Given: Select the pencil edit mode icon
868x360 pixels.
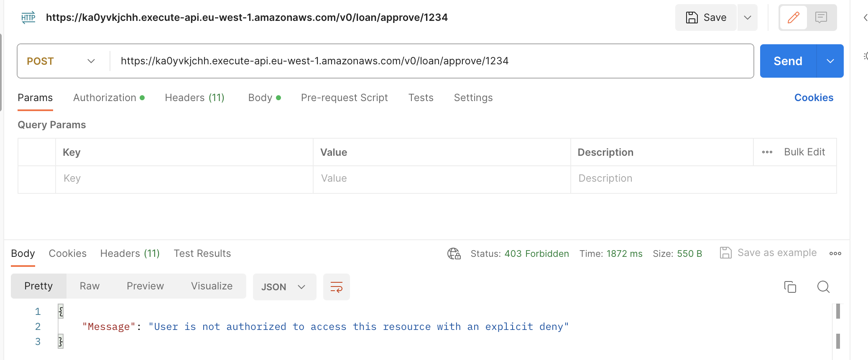Looking at the screenshot, I should [793, 18].
